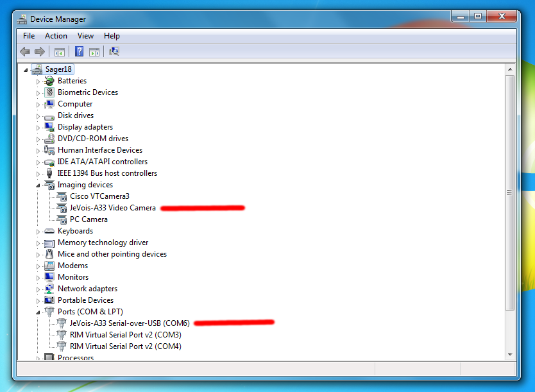Screen dimensions: 535x392
Task: Expand the Network adapters node
Action: [38, 289]
